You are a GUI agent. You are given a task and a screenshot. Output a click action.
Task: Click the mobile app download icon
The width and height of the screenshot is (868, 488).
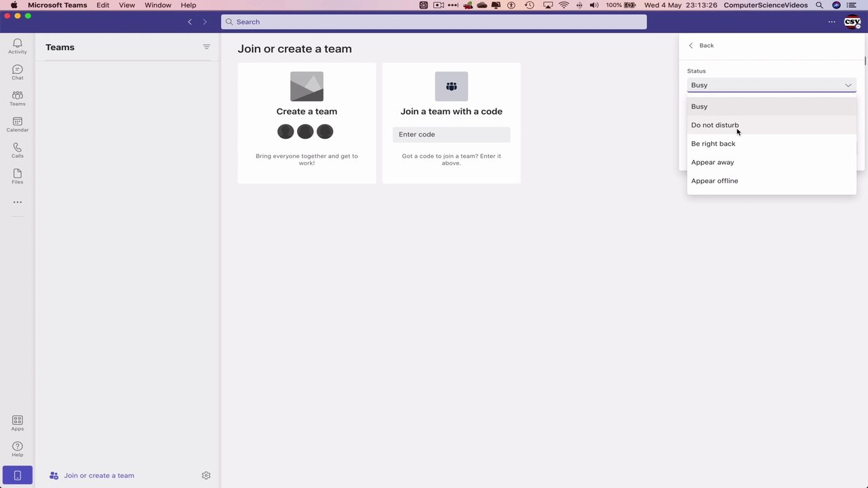pos(18,475)
